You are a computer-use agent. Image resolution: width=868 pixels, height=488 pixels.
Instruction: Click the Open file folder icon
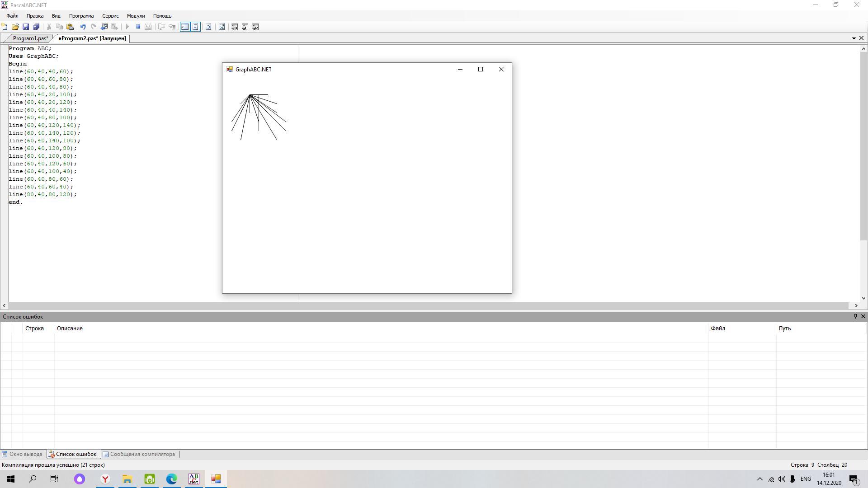(x=15, y=27)
